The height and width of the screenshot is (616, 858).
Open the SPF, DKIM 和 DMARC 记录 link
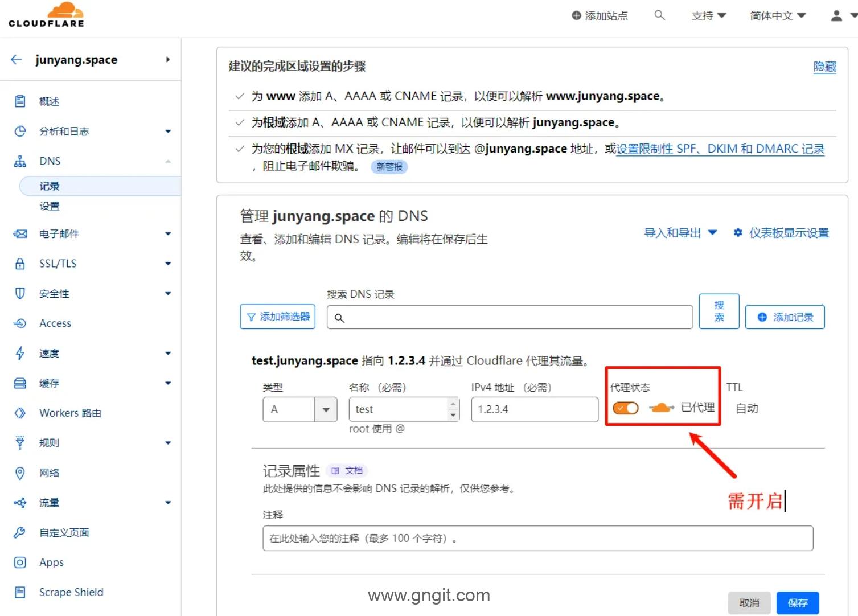point(720,149)
